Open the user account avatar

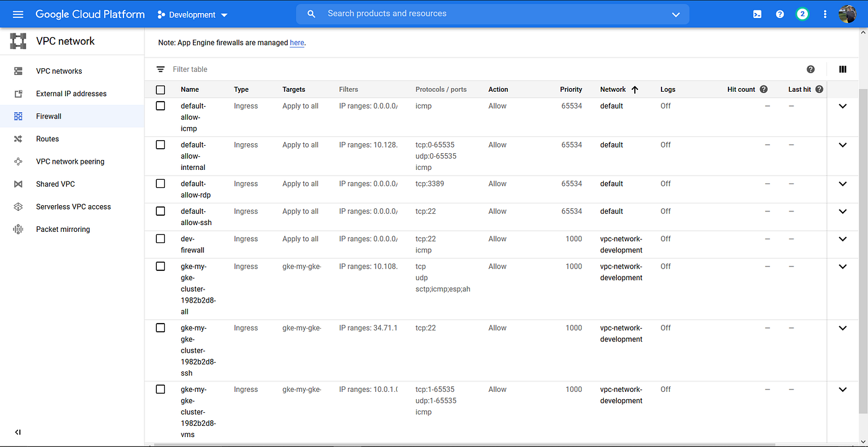click(x=847, y=14)
